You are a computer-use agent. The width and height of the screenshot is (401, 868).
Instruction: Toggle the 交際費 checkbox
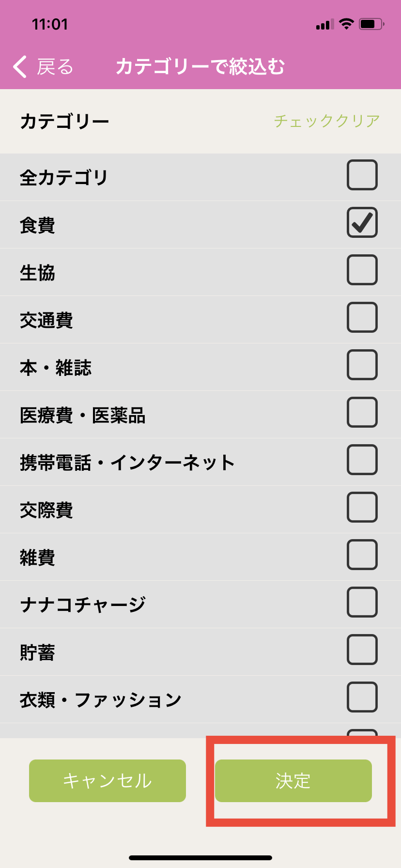coord(362,507)
